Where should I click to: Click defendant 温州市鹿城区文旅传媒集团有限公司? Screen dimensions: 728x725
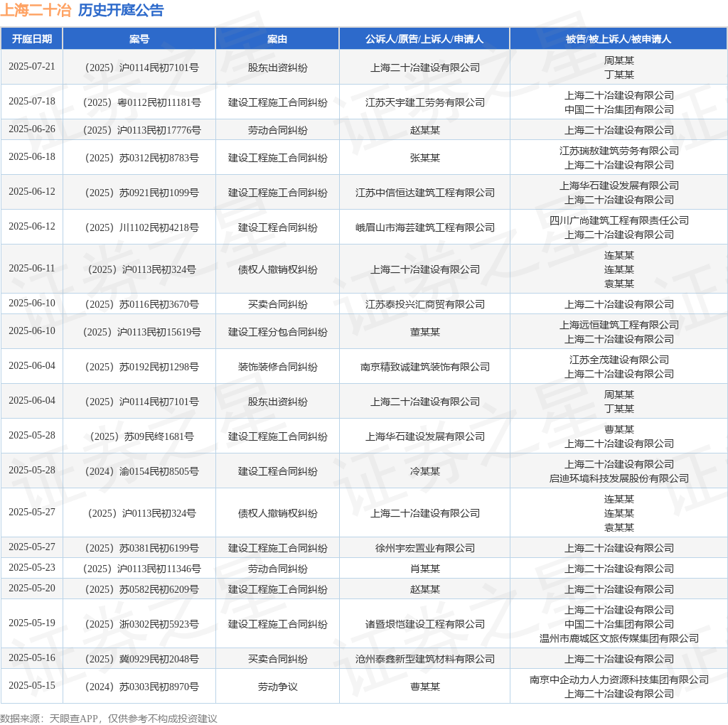pyautogui.click(x=619, y=638)
